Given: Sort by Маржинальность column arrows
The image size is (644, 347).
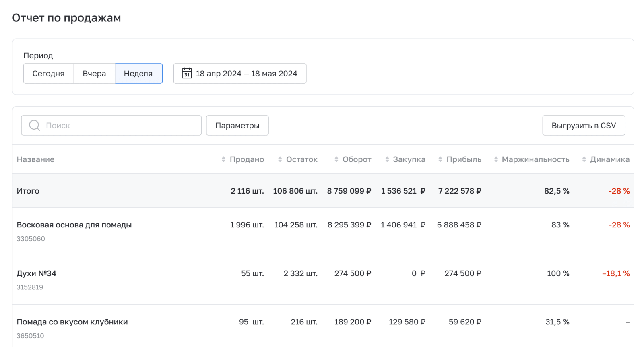Looking at the screenshot, I should click(x=496, y=159).
